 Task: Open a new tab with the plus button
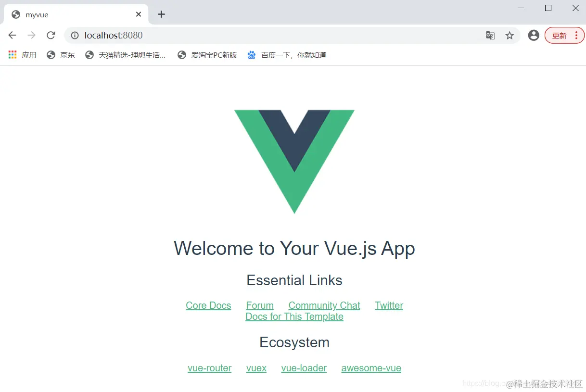click(161, 14)
